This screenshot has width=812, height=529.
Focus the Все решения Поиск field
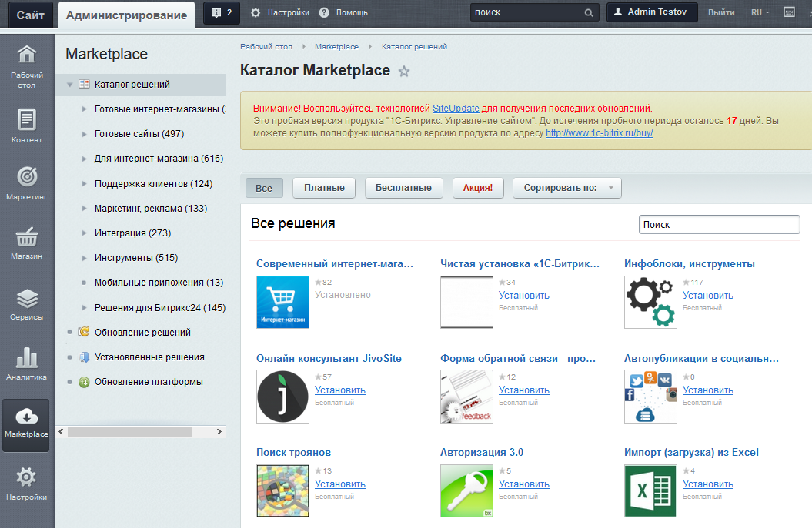click(x=720, y=224)
